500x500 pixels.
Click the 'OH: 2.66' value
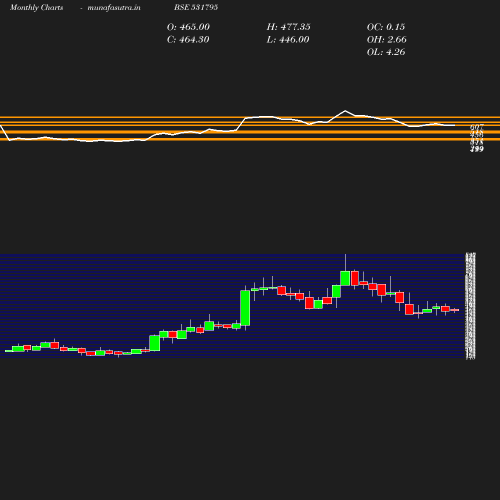click(x=387, y=40)
